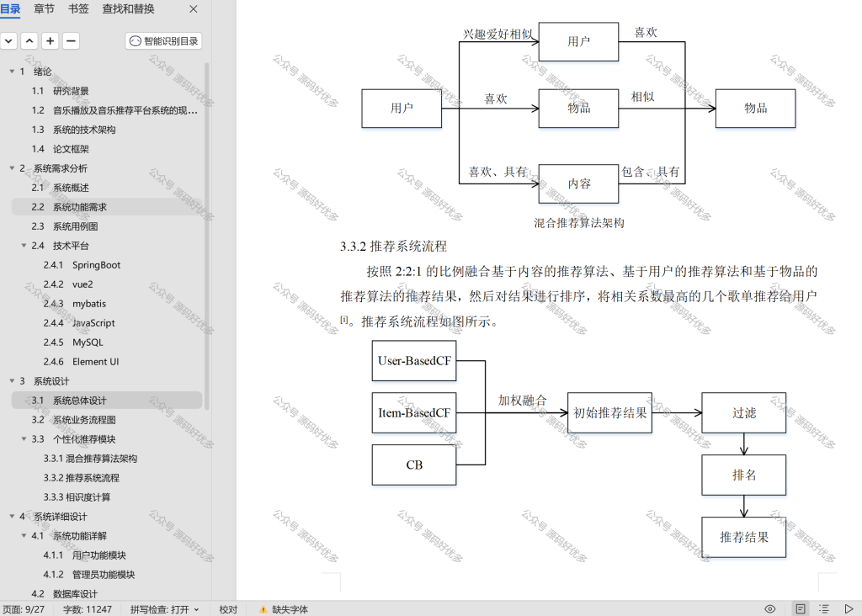862x616 pixels.
Task: Collapse chapter 1 绪论 tree node
Action: [12, 72]
